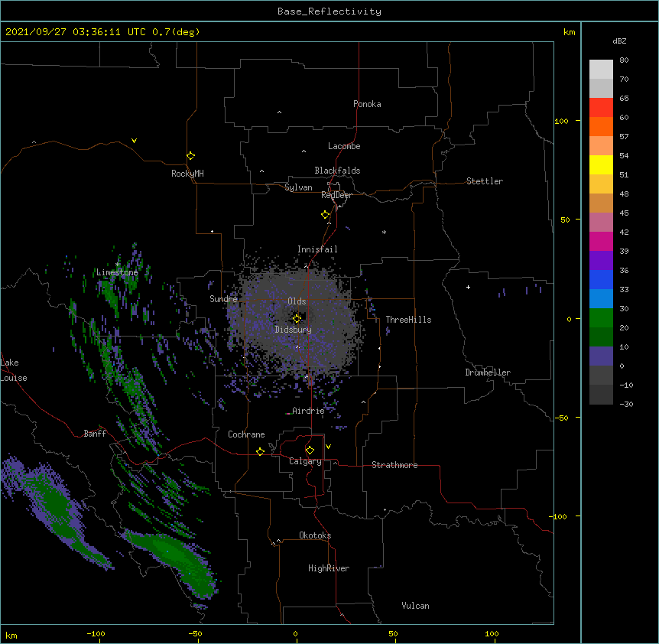Click the 50 tick label on right axis
The width and height of the screenshot is (659, 644).
565,220
